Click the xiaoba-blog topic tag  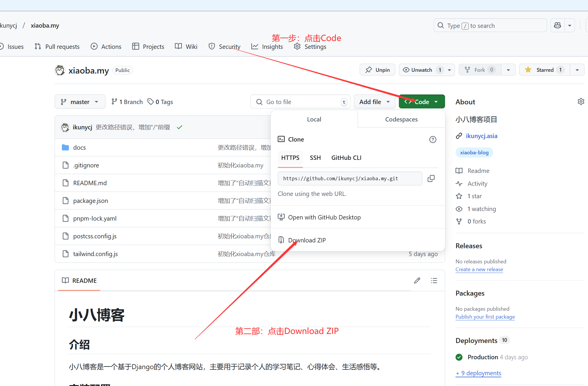coord(474,153)
